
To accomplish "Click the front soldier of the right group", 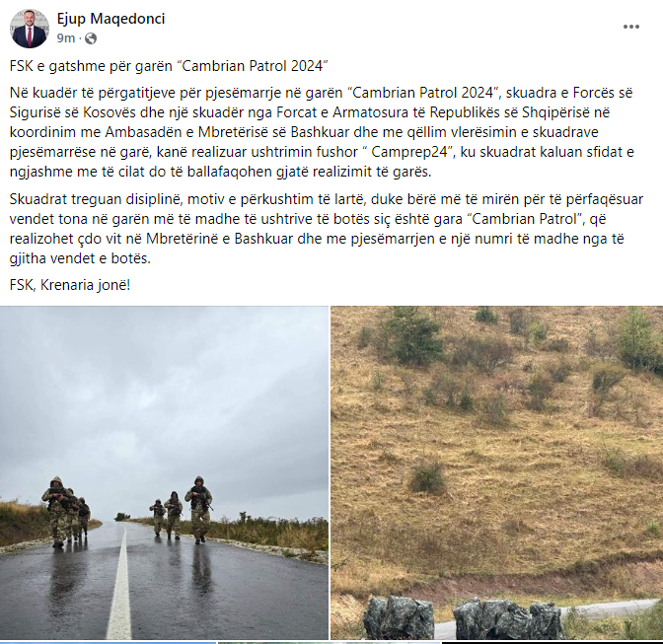I will click(x=198, y=509).
